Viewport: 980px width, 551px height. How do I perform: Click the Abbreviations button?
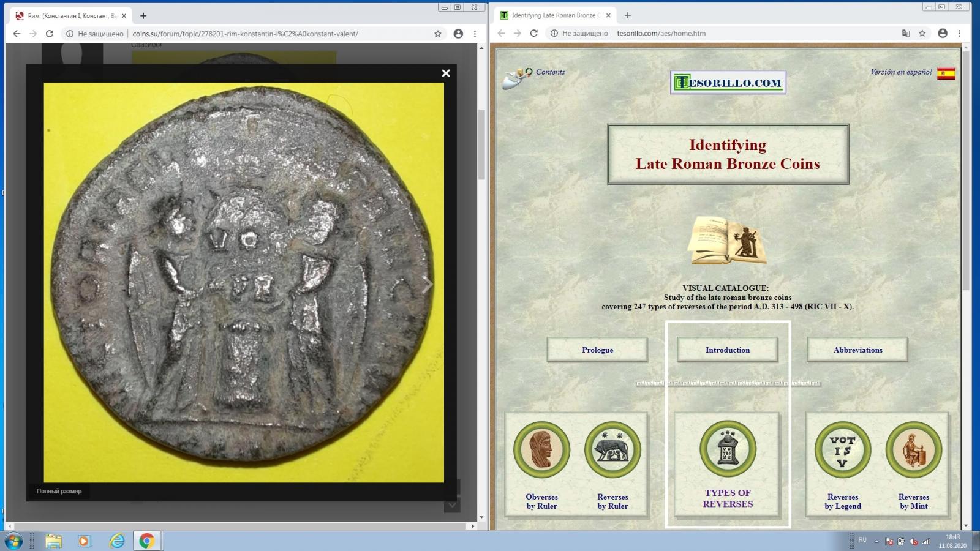pos(858,350)
